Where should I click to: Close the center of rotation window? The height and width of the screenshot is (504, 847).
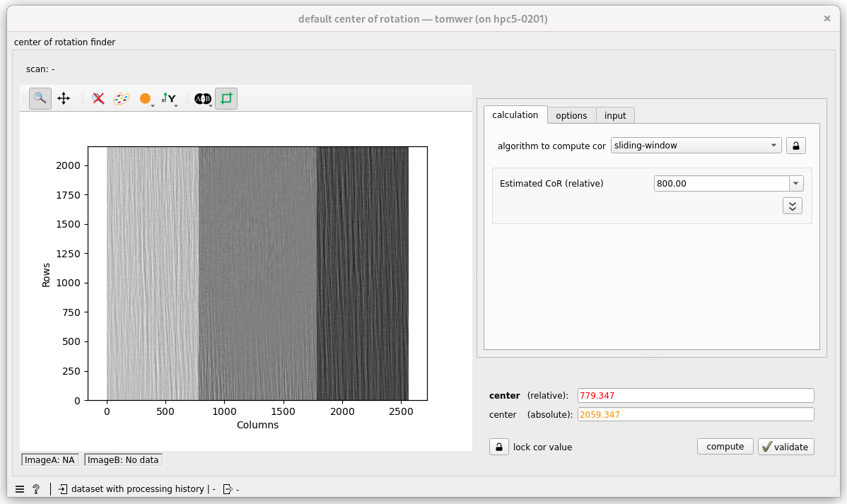(826, 18)
